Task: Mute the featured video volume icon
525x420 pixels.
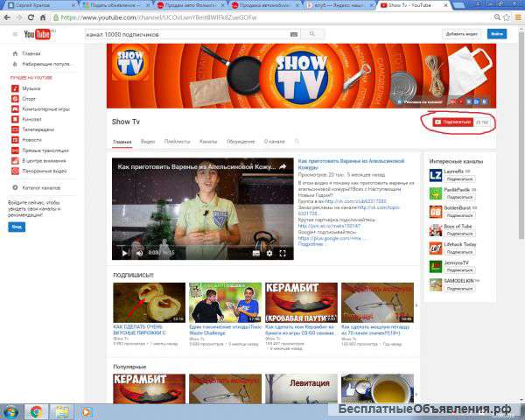Action: (139, 253)
